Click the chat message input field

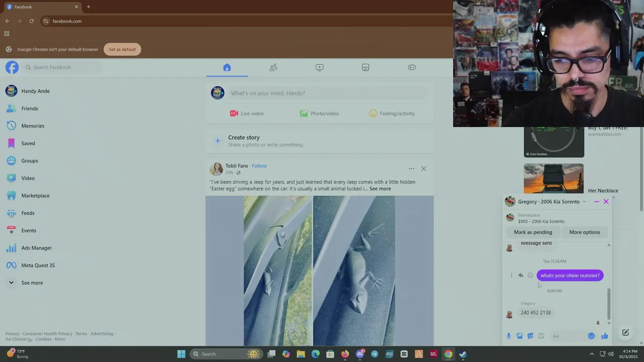(x=568, y=336)
